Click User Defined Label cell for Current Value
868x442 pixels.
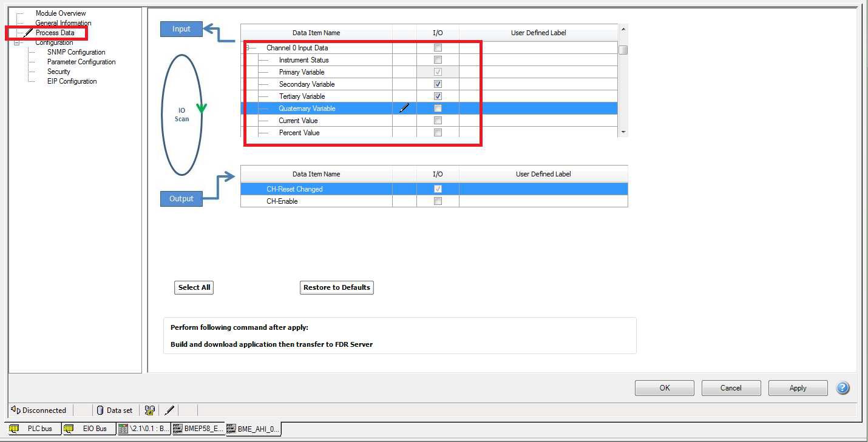[538, 121]
